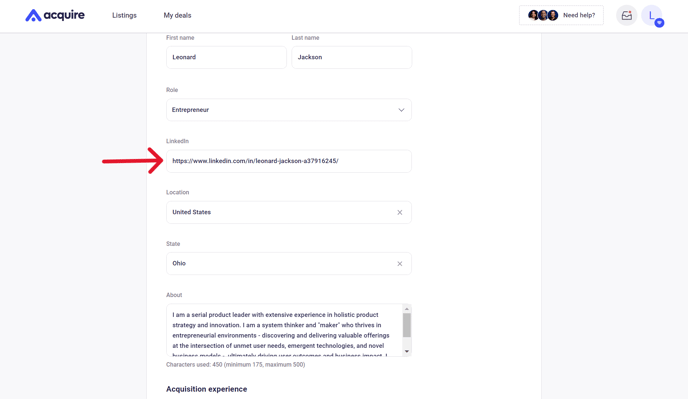Click the Last name field
Viewport: 688px width, 399px height.
point(352,57)
